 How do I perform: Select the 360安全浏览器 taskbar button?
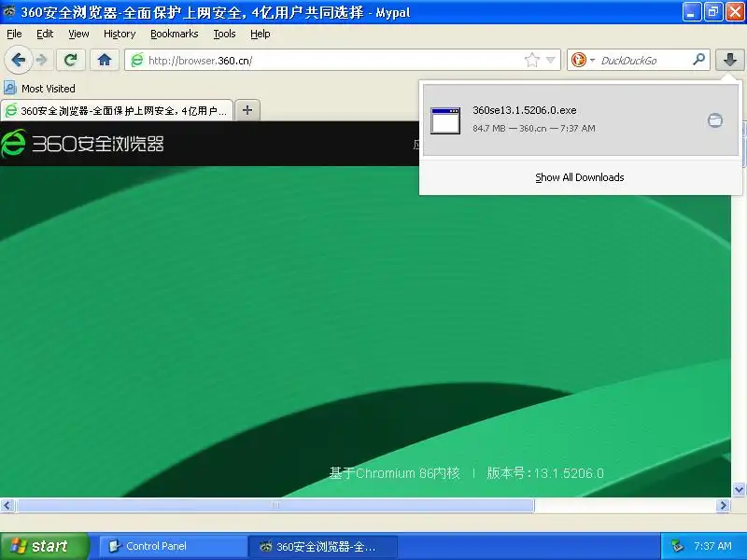point(323,546)
